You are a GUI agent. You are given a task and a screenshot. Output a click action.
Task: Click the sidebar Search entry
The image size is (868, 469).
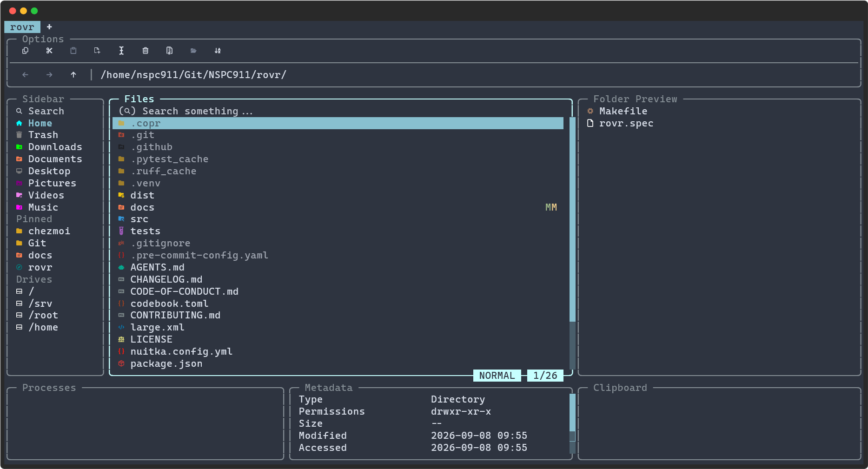click(56, 111)
